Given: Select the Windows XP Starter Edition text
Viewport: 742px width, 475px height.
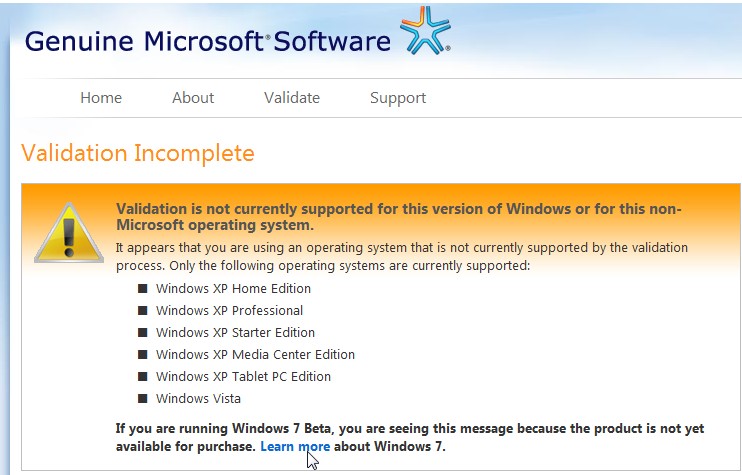Looking at the screenshot, I should (235, 333).
